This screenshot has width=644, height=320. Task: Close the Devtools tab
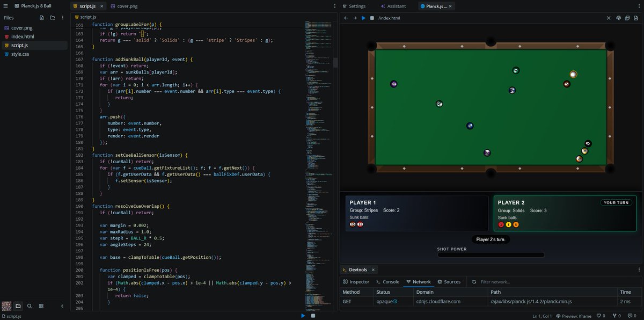coord(373,270)
